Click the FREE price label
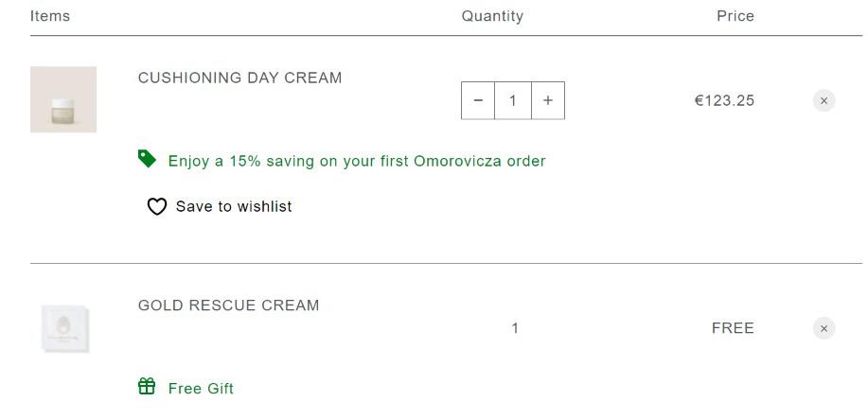 (x=733, y=328)
